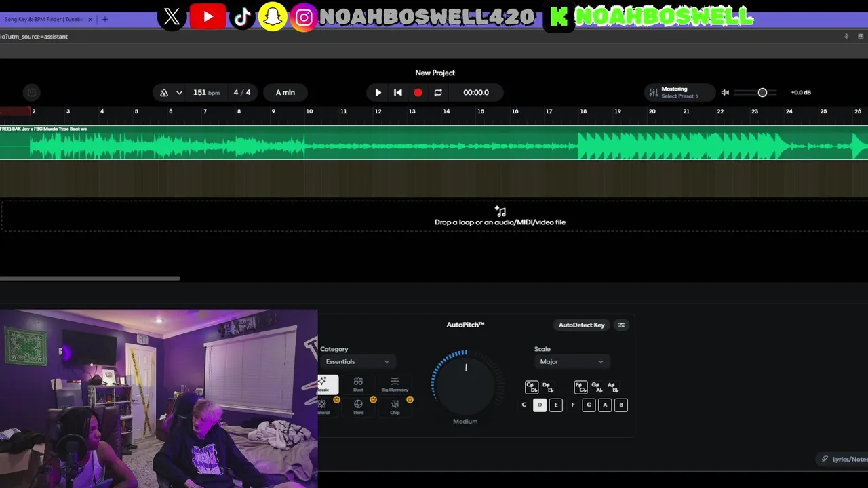Switch to the Song Key & BPM Finder browser tab
This screenshot has width=868, height=488.
click(43, 20)
